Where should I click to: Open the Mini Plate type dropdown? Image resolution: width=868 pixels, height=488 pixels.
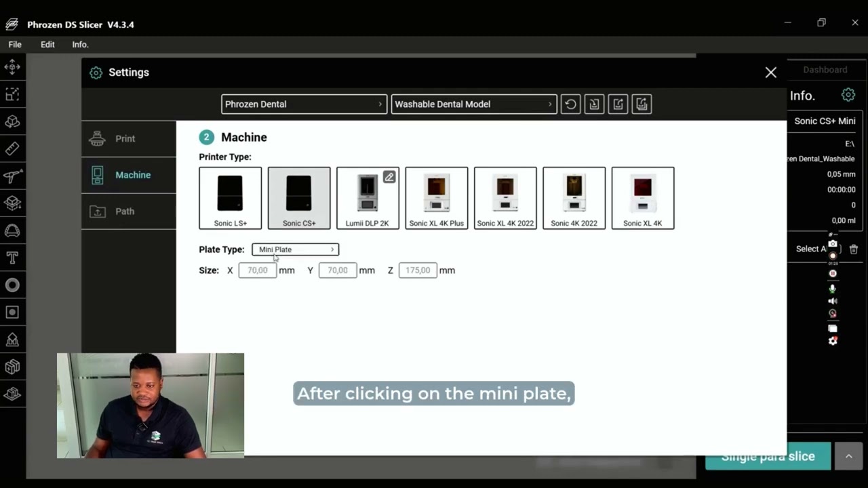coord(296,249)
